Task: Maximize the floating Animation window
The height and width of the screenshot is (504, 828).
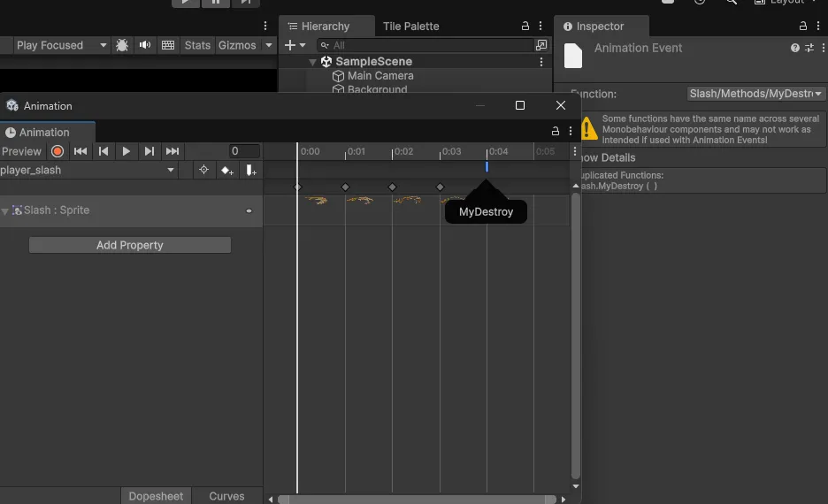Action: [520, 105]
